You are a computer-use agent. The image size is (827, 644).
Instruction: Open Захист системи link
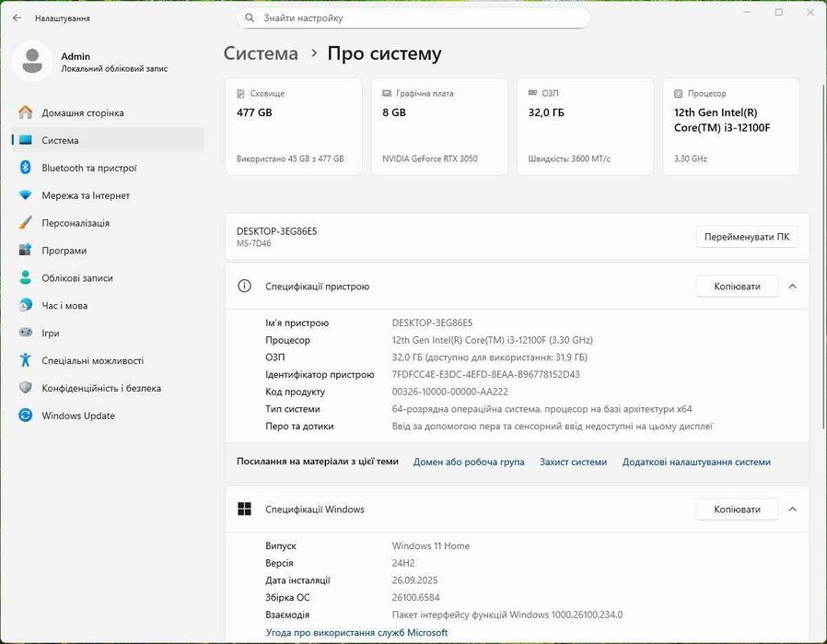click(573, 462)
